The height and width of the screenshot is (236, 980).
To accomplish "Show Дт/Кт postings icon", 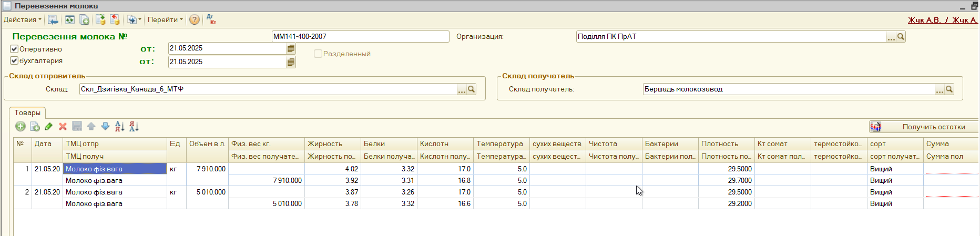I will pos(211,19).
